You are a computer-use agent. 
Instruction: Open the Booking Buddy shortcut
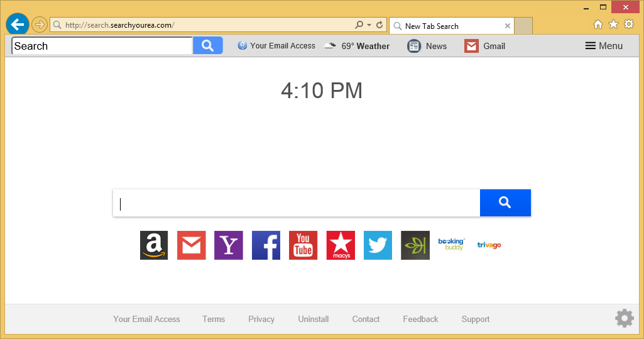tap(451, 244)
